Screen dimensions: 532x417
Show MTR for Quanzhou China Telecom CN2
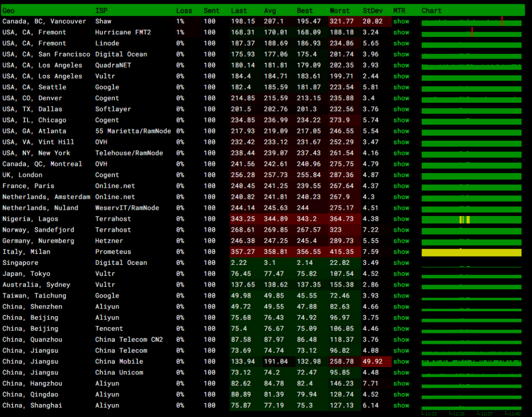point(402,340)
